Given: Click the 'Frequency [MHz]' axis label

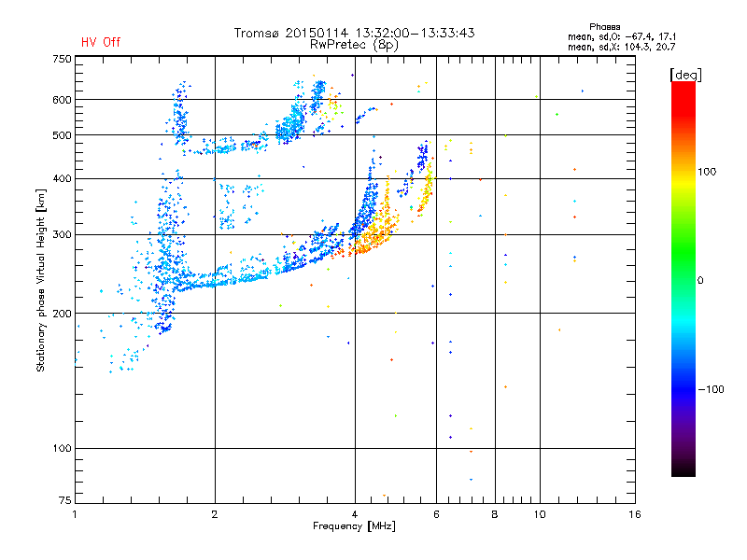Looking at the screenshot, I should pos(354,526).
